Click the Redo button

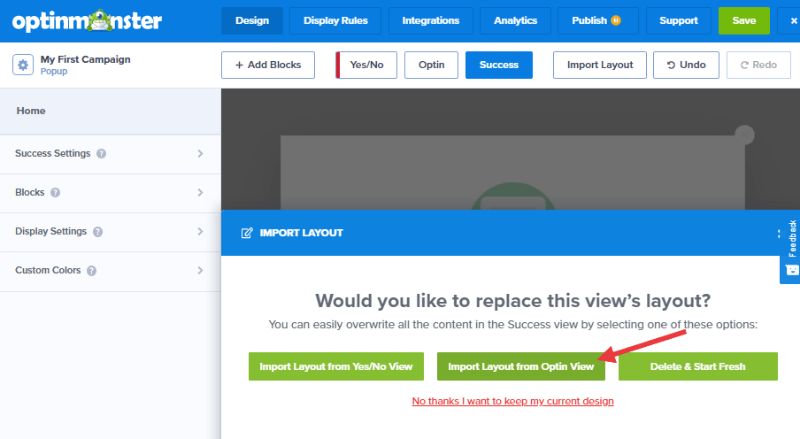pyautogui.click(x=759, y=65)
